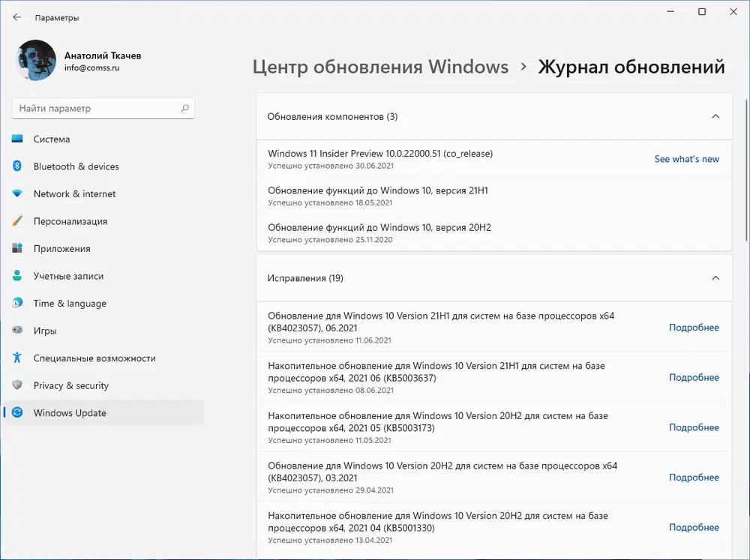
Task: Click 'Успешно установлено 08.06.2021' status text
Action: 331,391
